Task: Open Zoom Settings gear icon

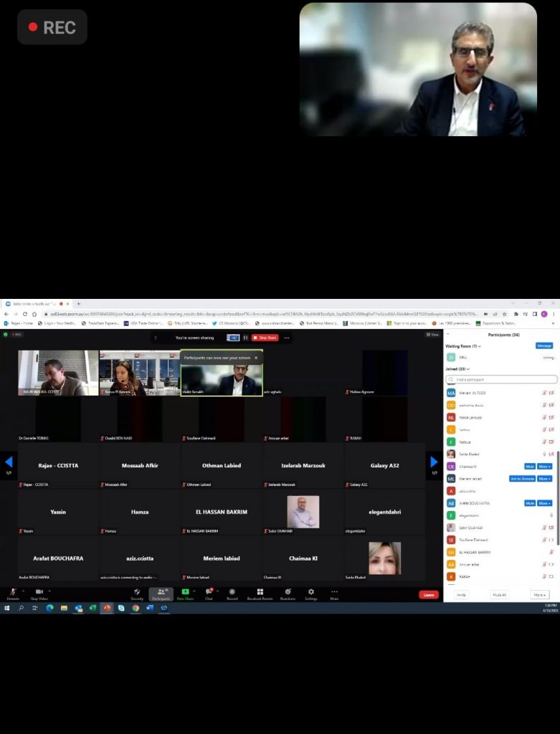Action: (311, 592)
